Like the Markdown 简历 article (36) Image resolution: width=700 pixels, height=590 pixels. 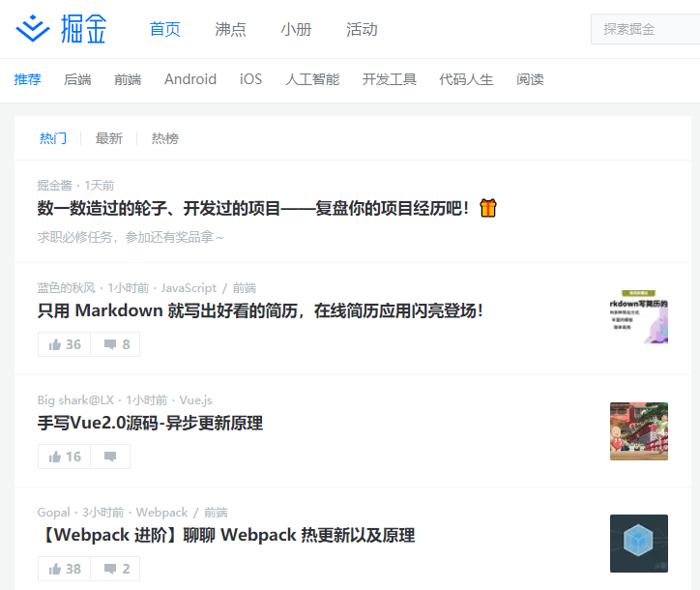65,344
